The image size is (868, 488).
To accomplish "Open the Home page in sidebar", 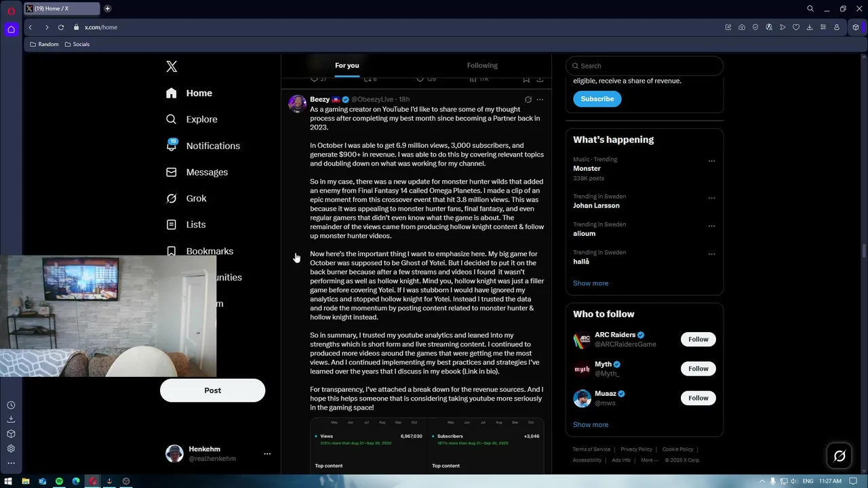I will [189, 93].
